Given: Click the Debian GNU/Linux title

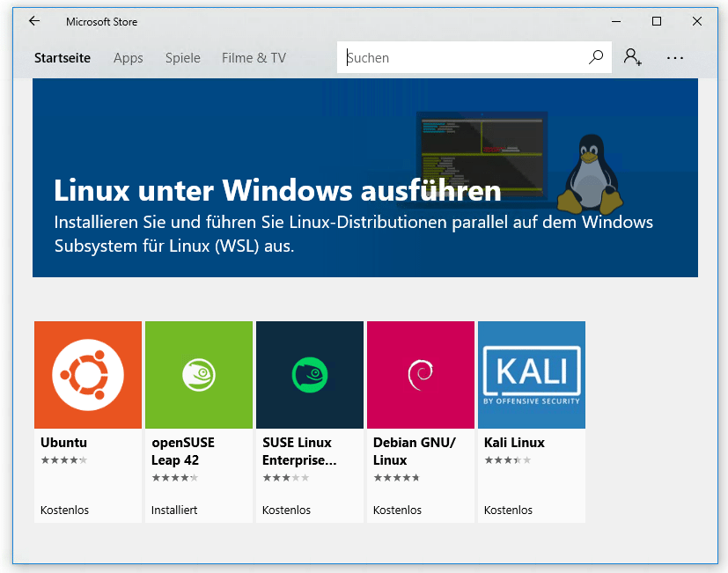Looking at the screenshot, I should click(415, 452).
